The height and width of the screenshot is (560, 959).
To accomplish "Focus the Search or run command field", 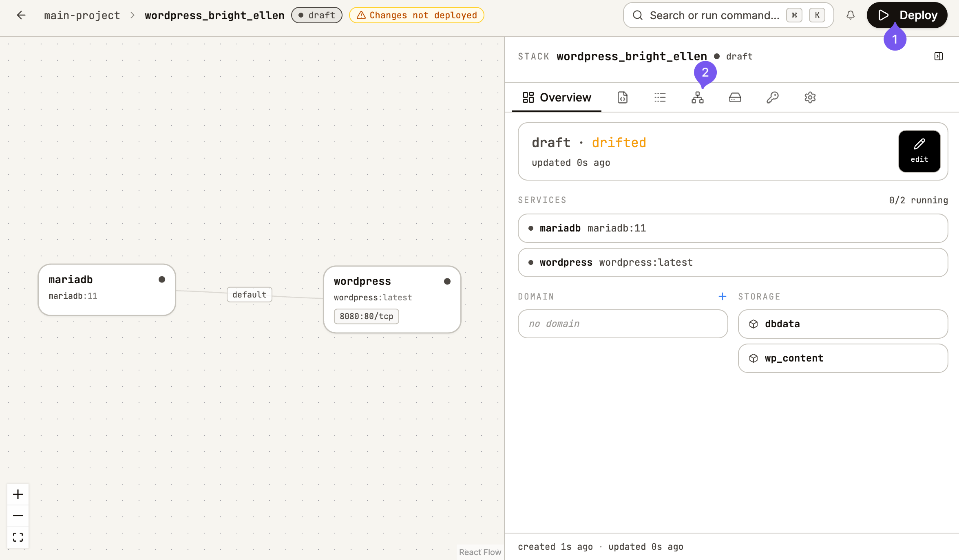I will [x=728, y=15].
